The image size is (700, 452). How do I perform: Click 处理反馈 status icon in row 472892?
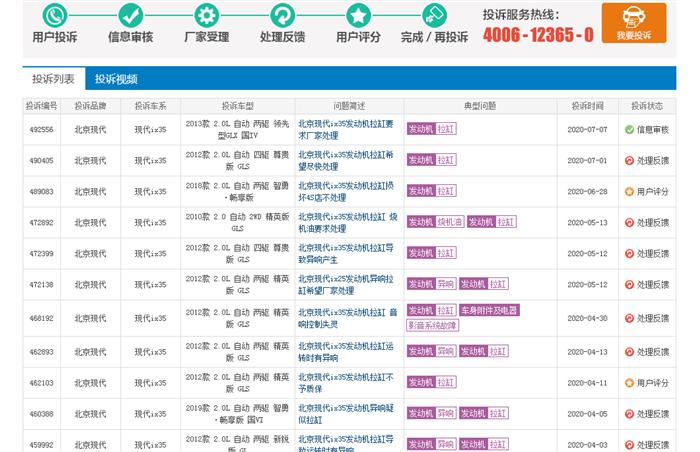[629, 222]
